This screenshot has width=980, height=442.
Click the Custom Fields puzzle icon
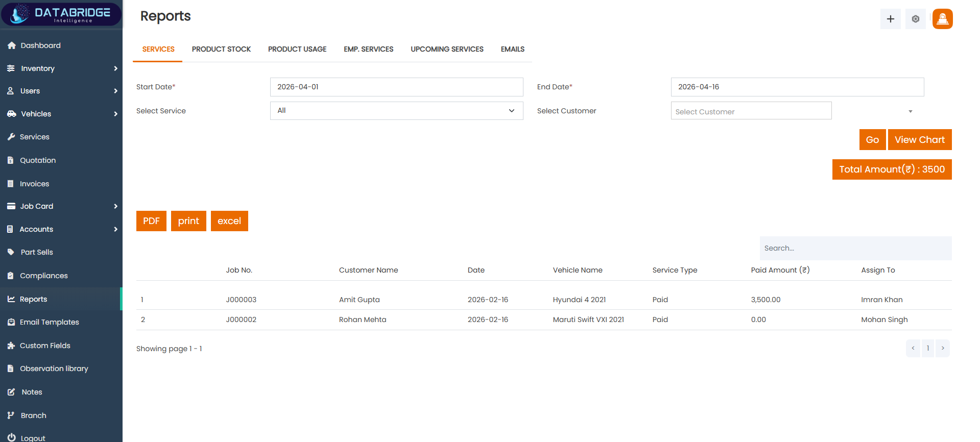[x=11, y=346]
